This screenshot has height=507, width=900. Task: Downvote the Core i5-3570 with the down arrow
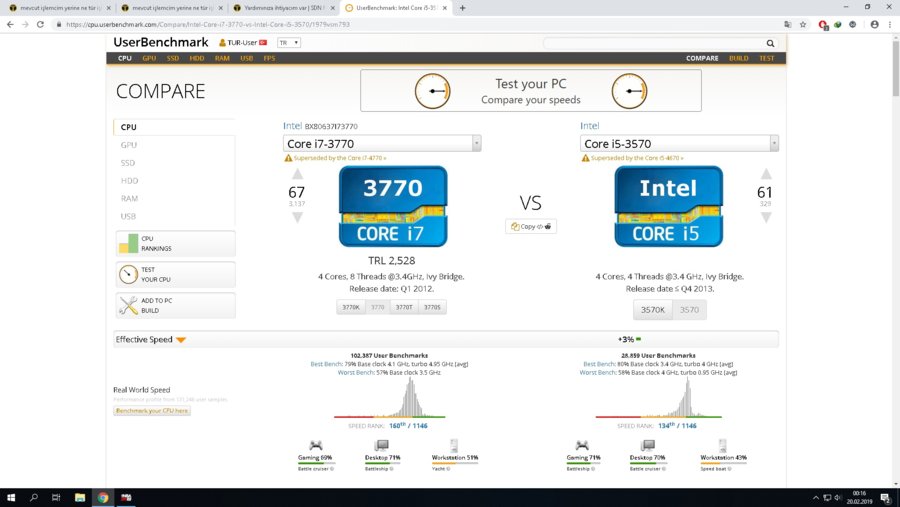click(x=766, y=217)
